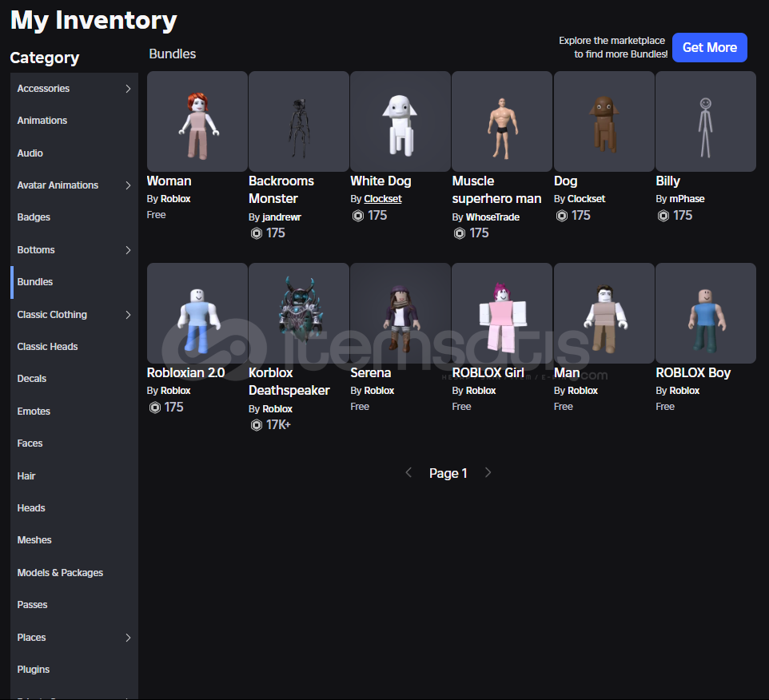This screenshot has width=769, height=700.
Task: Click the Robux icon under Robloxian 2.0
Action: (x=154, y=408)
